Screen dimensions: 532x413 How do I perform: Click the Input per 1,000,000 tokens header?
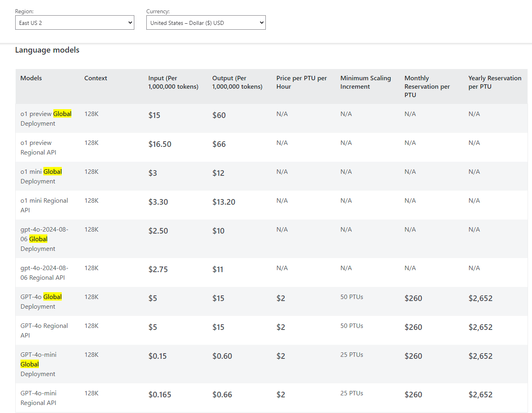[x=173, y=82]
